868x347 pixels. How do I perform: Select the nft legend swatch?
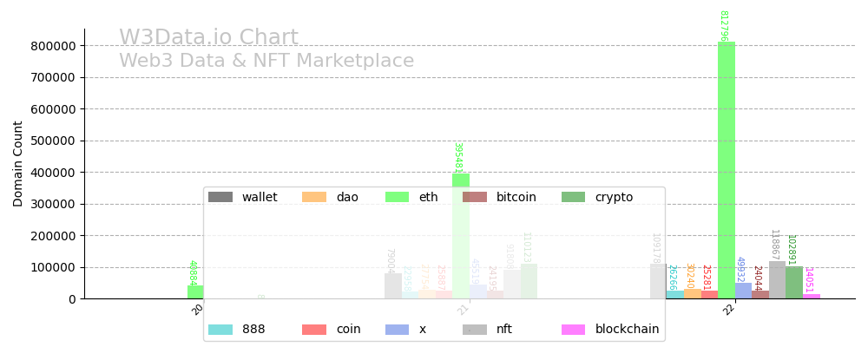pyautogui.click(x=475, y=330)
